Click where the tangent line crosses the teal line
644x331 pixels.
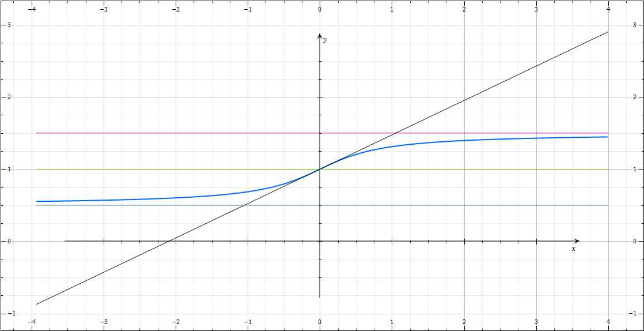pos(245,205)
